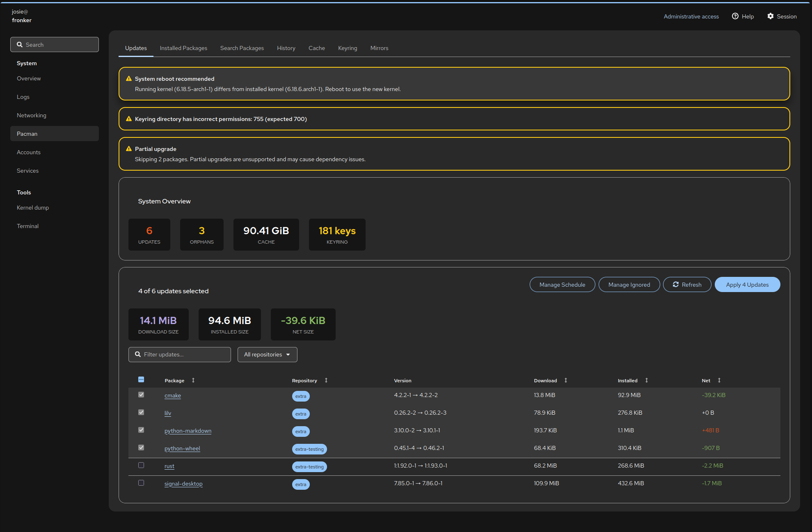Image resolution: width=812 pixels, height=532 pixels.
Task: Click the Refresh circular arrows icon
Action: click(675, 285)
